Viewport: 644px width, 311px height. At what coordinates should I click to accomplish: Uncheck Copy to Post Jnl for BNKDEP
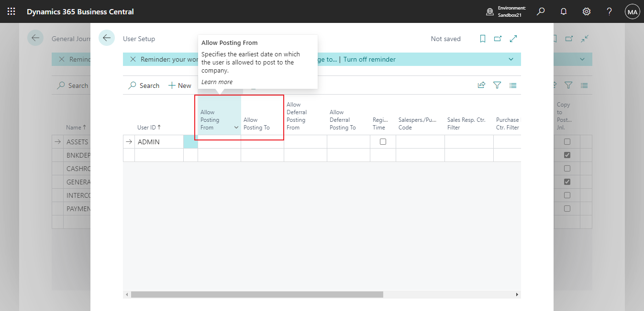point(567,155)
